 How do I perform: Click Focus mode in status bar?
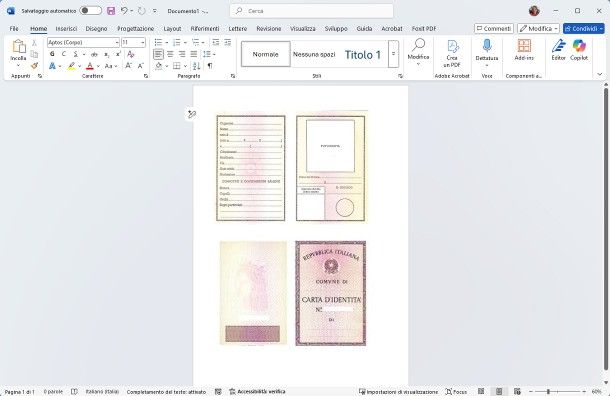pos(456,392)
